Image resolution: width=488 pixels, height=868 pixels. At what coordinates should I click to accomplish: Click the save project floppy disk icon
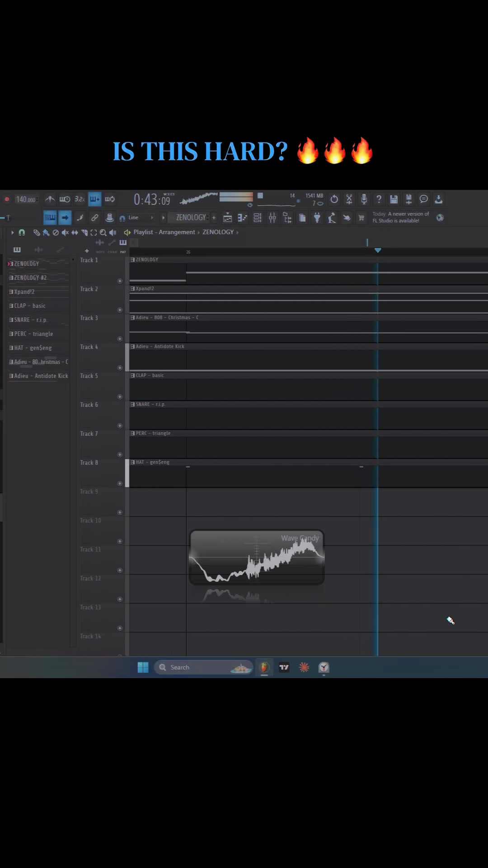point(394,199)
